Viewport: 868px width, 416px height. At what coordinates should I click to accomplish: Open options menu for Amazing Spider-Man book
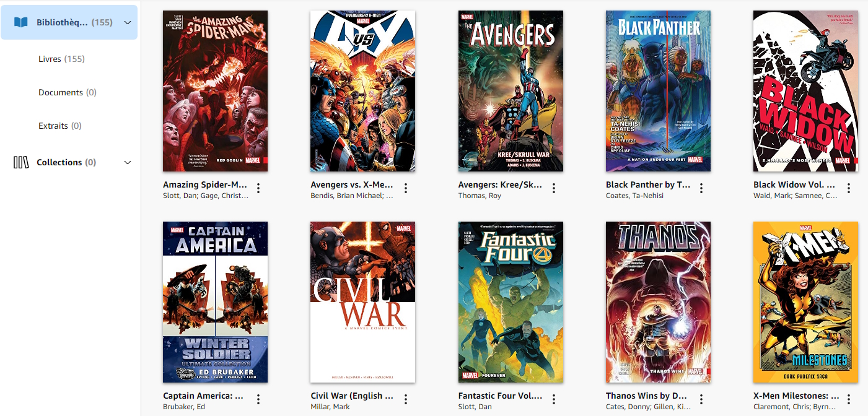[259, 188]
